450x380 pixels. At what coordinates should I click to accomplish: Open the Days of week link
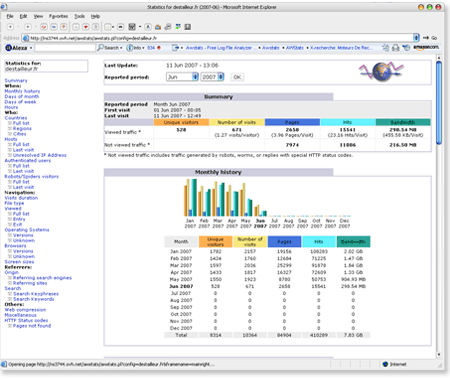[20, 102]
